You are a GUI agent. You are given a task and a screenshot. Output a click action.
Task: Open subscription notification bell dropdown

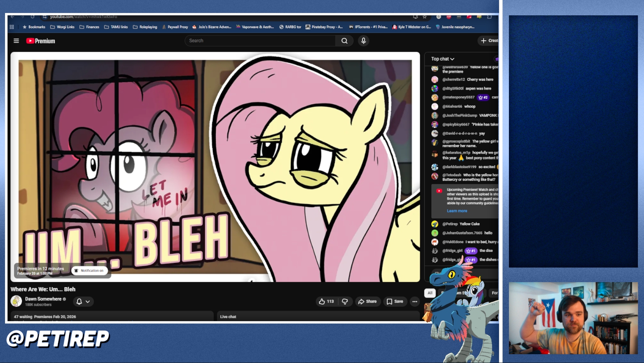point(83,302)
